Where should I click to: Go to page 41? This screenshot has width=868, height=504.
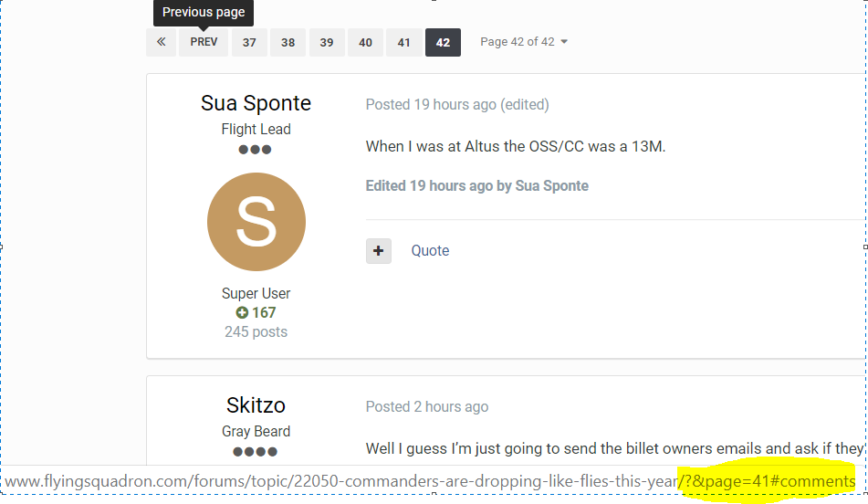pyautogui.click(x=404, y=42)
